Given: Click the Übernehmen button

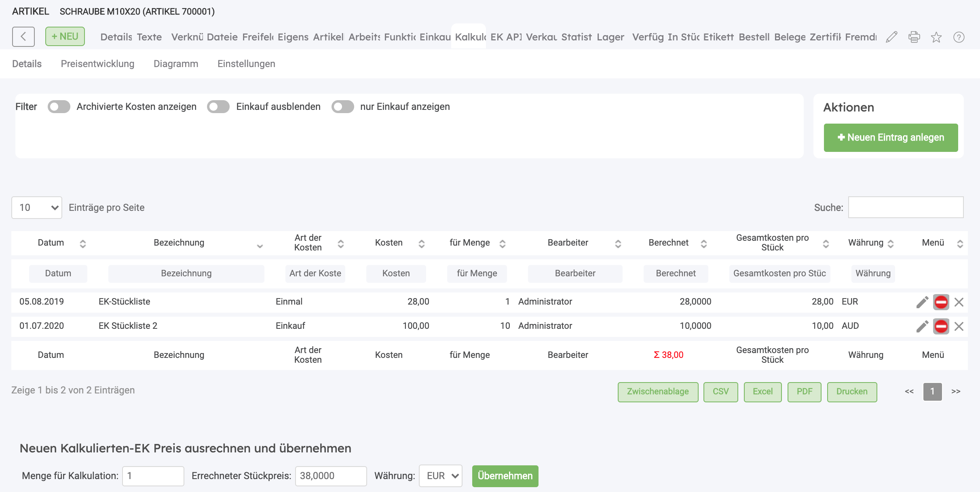Looking at the screenshot, I should (x=505, y=476).
